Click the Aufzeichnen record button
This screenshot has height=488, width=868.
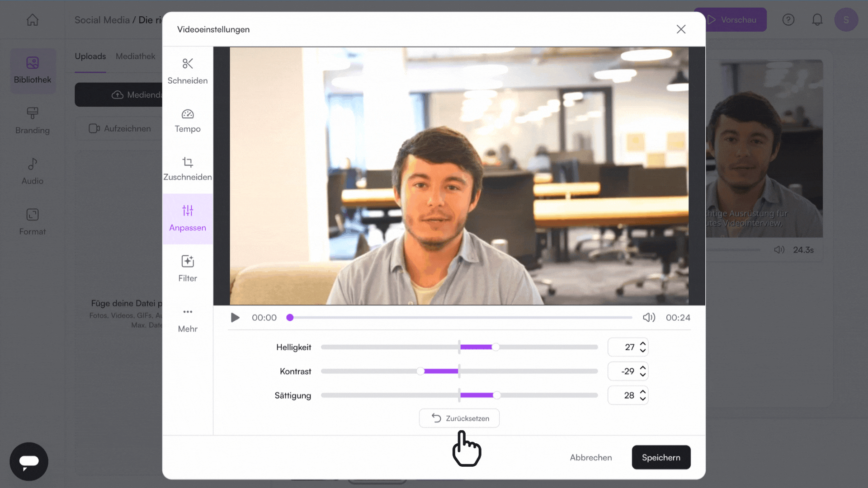click(119, 128)
